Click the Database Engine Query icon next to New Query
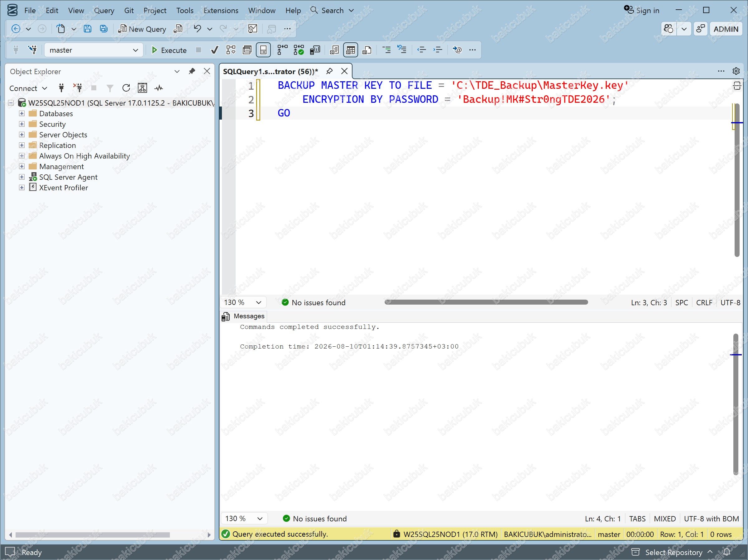This screenshot has height=560, width=748. (178, 29)
